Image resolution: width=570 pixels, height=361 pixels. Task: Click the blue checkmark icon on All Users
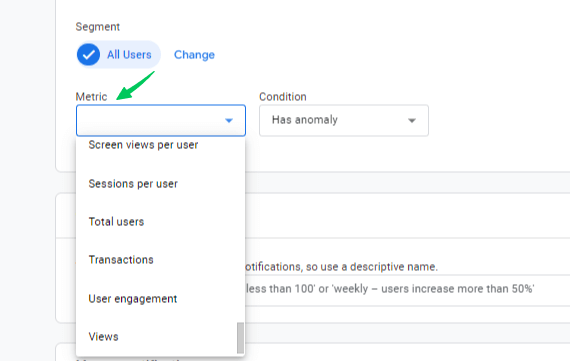(88, 55)
